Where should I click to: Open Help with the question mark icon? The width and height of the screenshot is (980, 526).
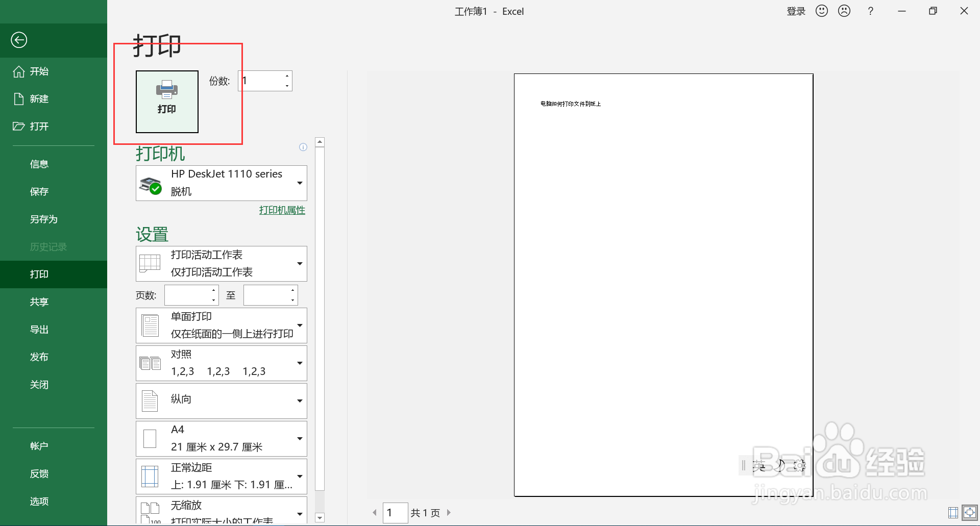[871, 11]
